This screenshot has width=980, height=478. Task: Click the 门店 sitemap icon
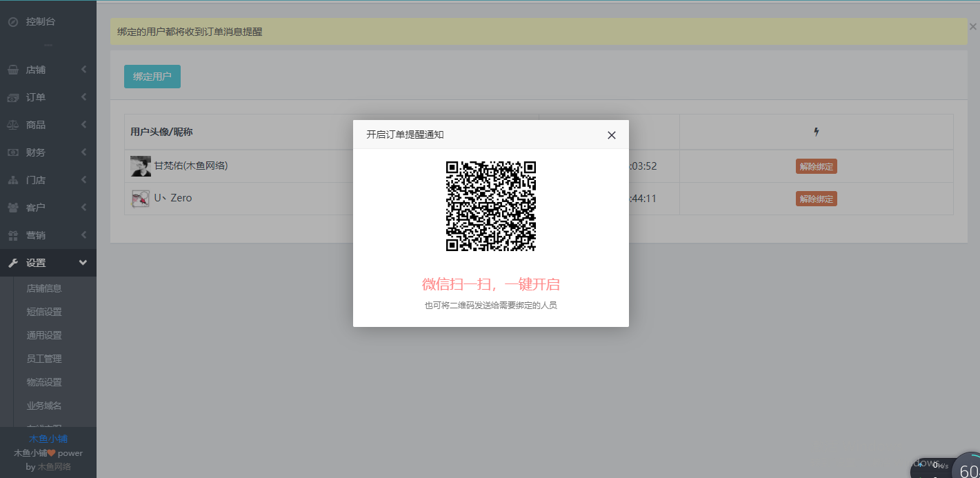click(x=12, y=180)
